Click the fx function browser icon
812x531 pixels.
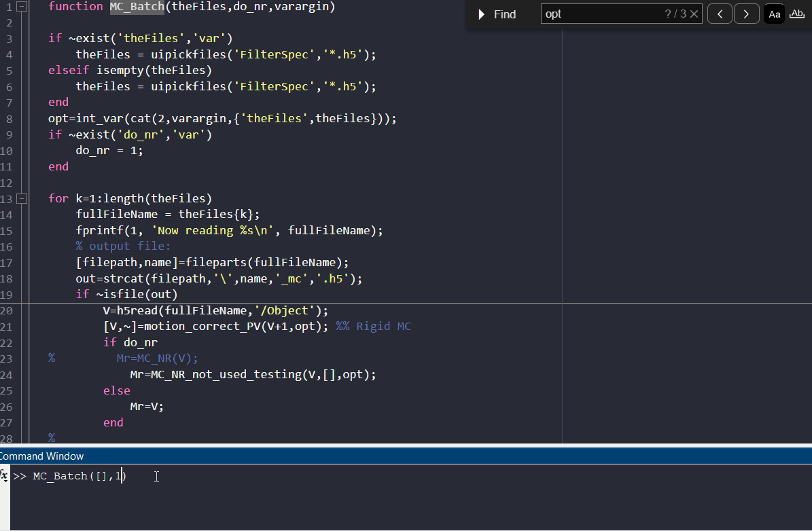point(4,475)
